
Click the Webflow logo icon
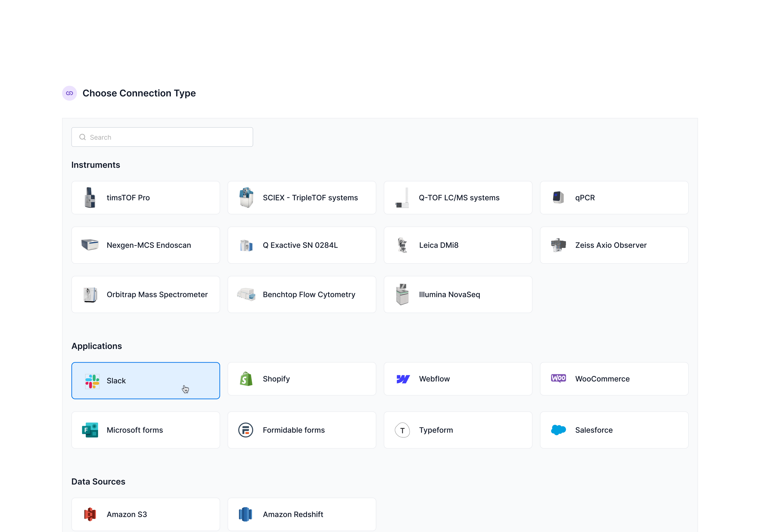[403, 379]
